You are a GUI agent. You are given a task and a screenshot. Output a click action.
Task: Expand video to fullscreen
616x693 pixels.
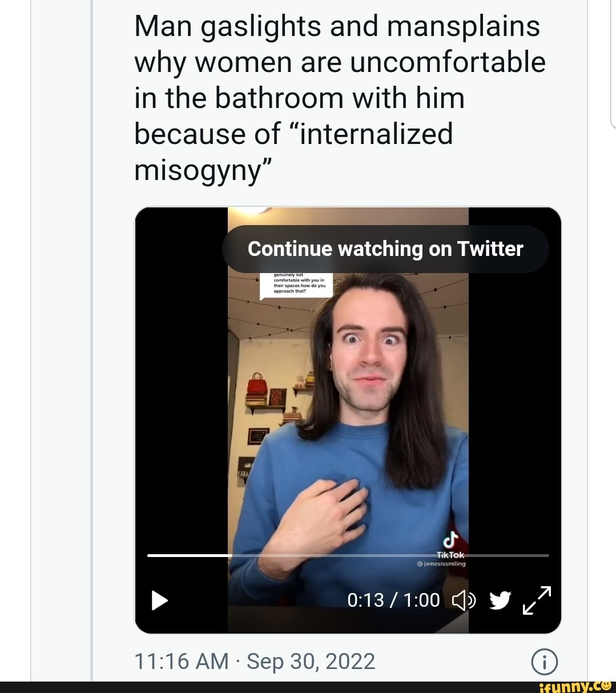tap(537, 600)
